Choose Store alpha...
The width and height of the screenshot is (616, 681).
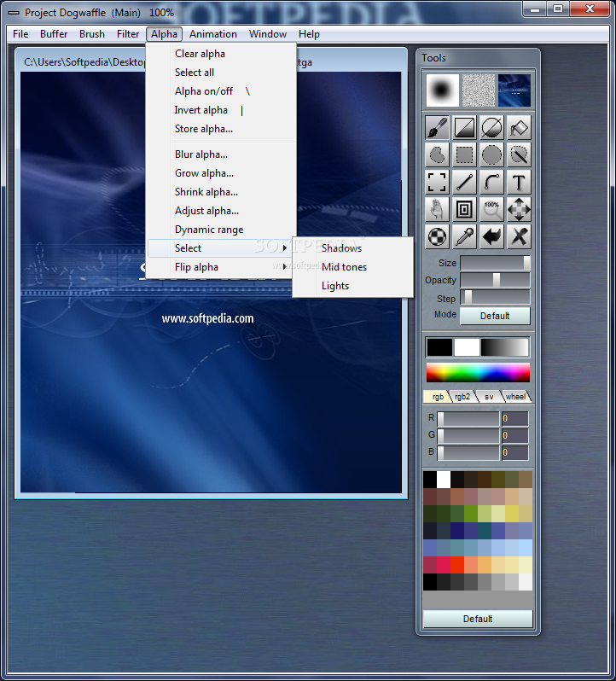pyautogui.click(x=221, y=129)
